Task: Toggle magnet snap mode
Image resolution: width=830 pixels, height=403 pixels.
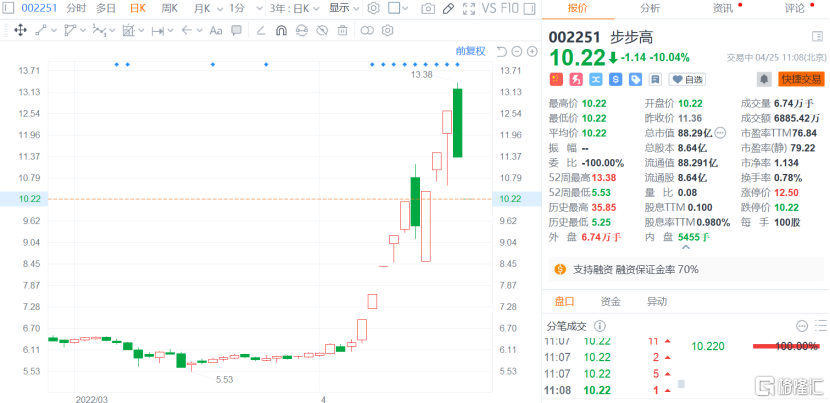Action: (x=281, y=30)
